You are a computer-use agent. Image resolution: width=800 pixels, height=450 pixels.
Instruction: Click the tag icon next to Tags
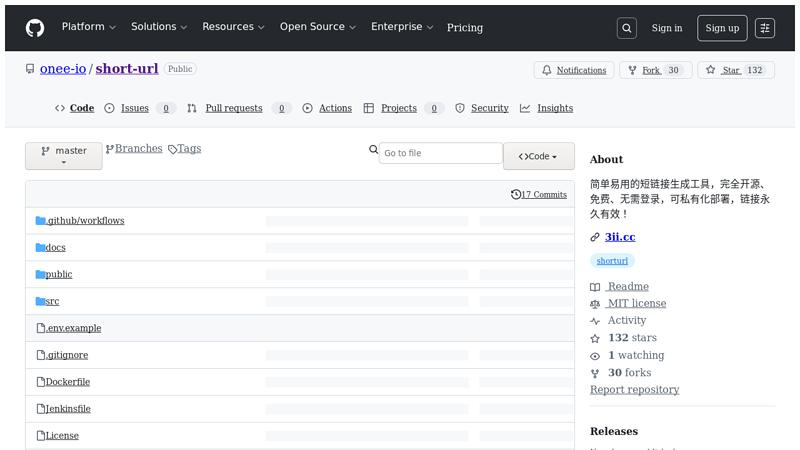[x=172, y=149]
